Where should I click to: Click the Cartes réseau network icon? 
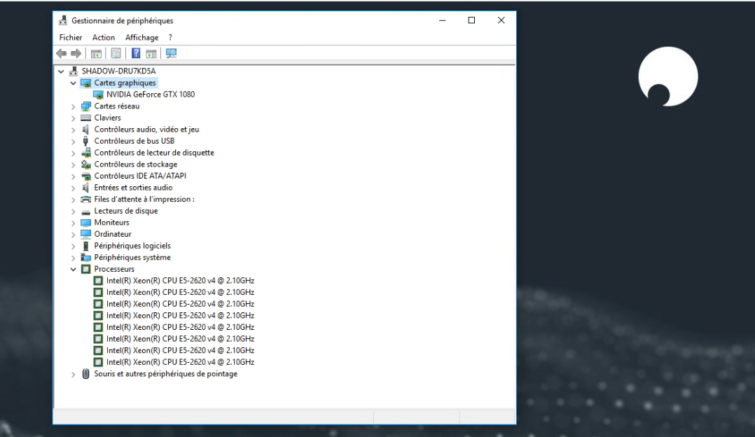click(86, 106)
